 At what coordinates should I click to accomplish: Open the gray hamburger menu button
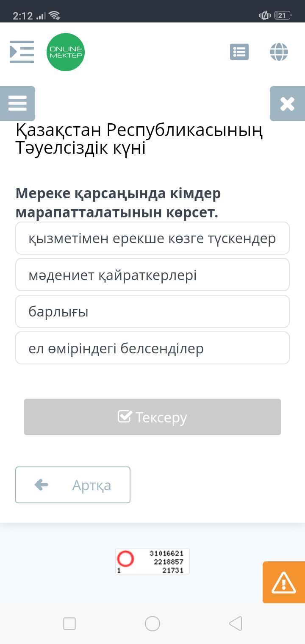(17, 103)
